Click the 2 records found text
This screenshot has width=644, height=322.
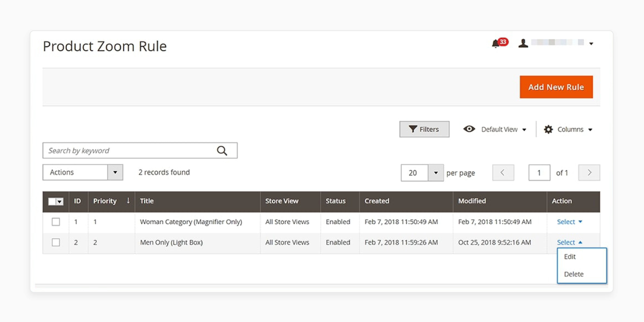[x=164, y=172]
